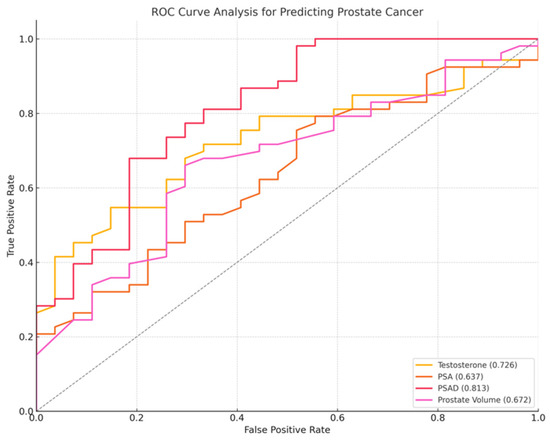Select the PSA (0.637) legend label
550x441 pixels.
[x=460, y=377]
